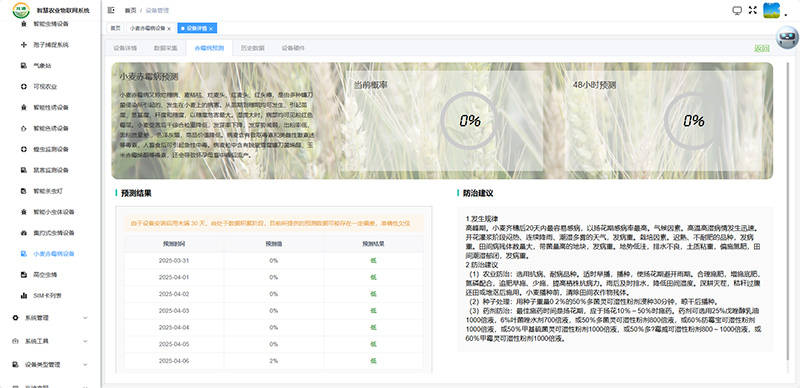Open 高空虫情 from the sidebar

(x=45, y=275)
